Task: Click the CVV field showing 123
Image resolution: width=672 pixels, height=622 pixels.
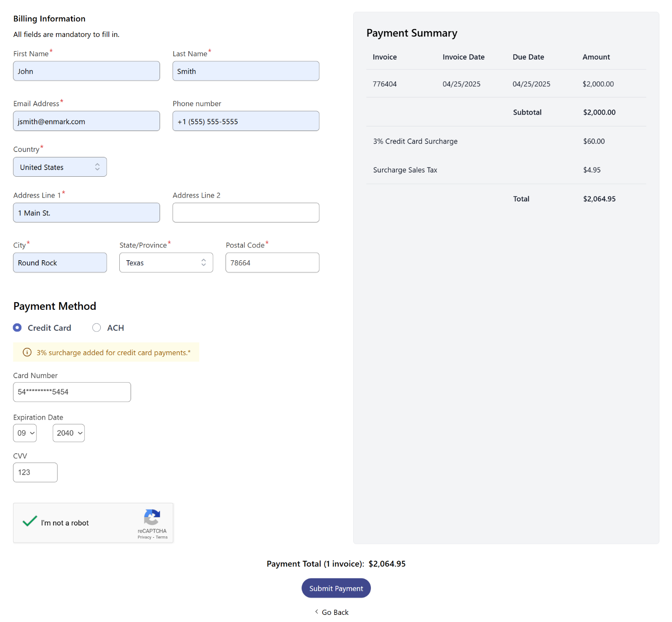Action: [x=35, y=472]
